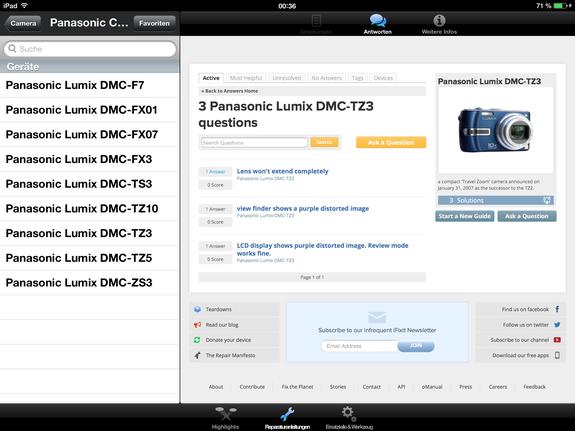Image resolution: width=575 pixels, height=431 pixels.
Task: Open 'Lens won't extend completely' question
Action: (x=282, y=171)
